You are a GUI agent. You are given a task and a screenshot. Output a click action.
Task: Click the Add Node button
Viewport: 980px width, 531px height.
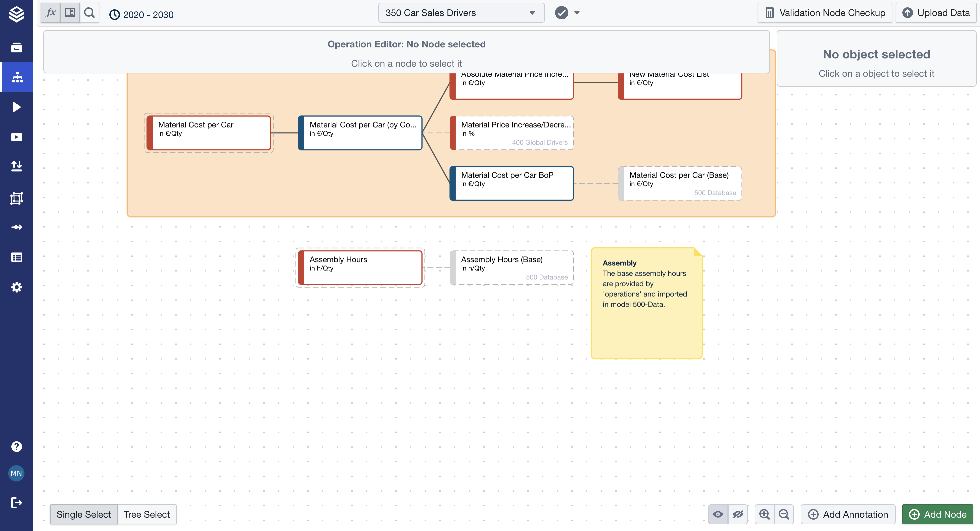point(937,514)
